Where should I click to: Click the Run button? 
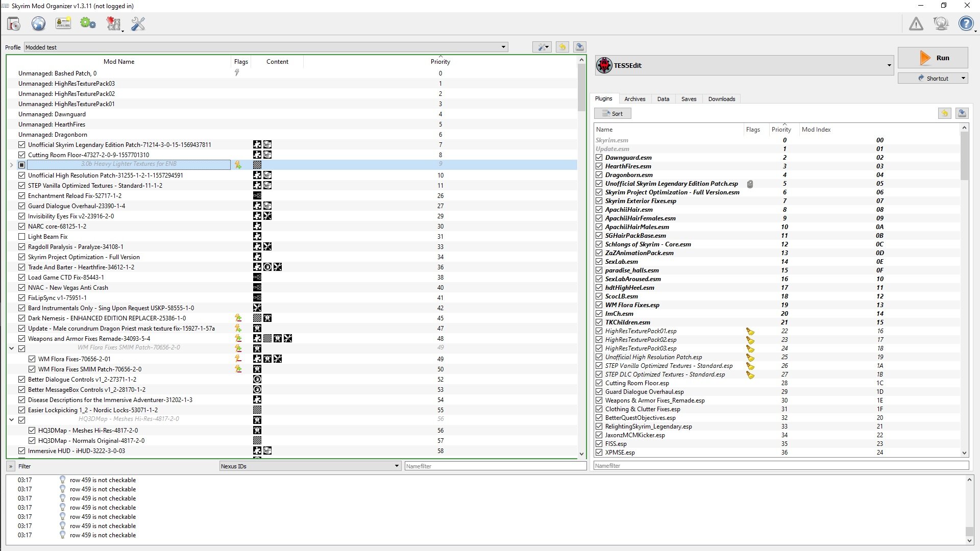click(x=933, y=58)
